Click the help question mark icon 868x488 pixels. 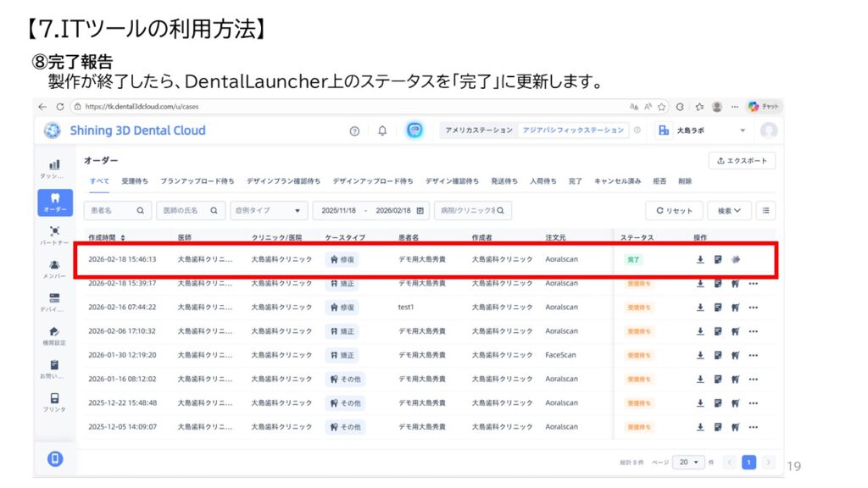(x=354, y=130)
